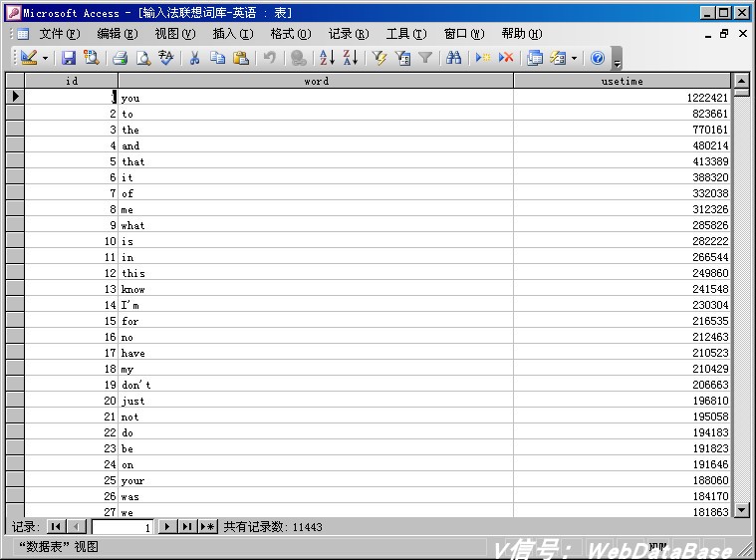Sort ascending with A-Z icon
The image size is (756, 560).
click(x=327, y=58)
